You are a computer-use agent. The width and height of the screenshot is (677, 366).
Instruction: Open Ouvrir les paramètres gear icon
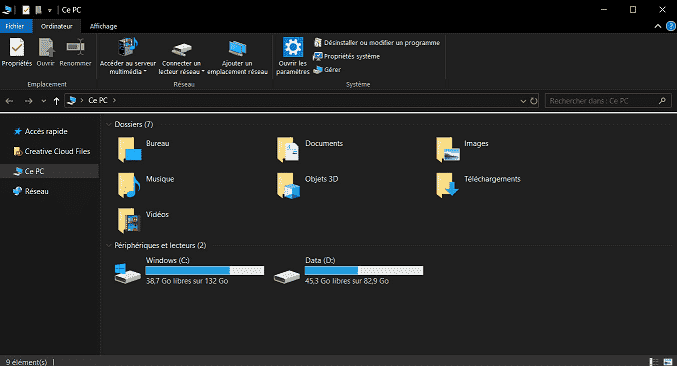[x=293, y=47]
